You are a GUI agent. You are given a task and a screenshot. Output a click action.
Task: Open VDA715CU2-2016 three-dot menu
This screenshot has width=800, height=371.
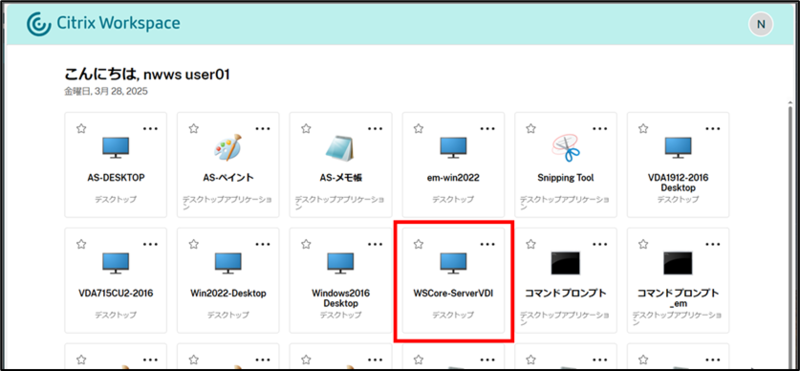tap(151, 244)
